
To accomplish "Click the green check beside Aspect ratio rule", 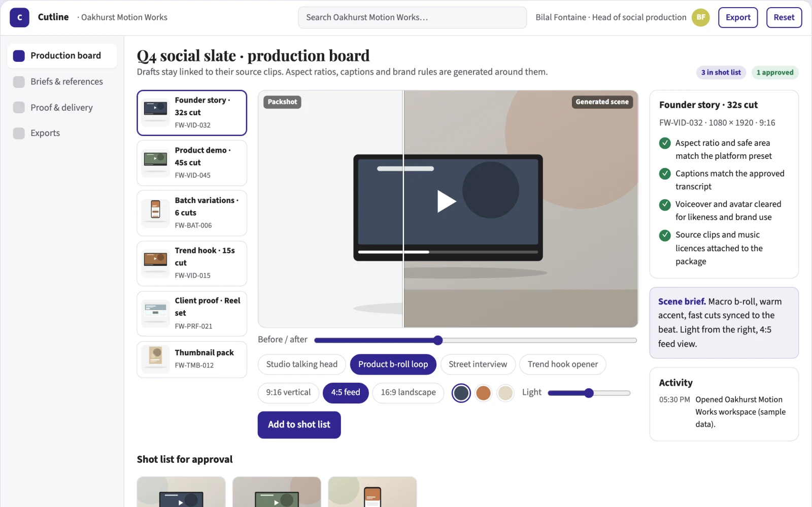I will click(665, 143).
